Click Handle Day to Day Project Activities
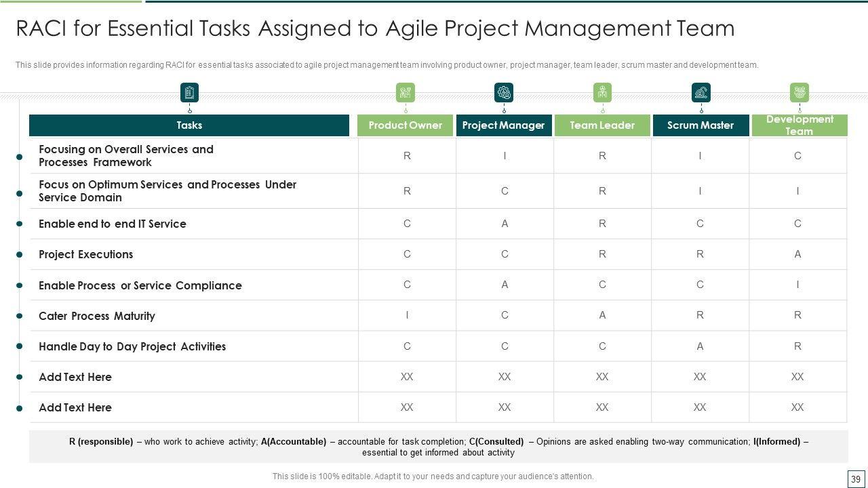The height and width of the screenshot is (488, 868). click(x=132, y=346)
